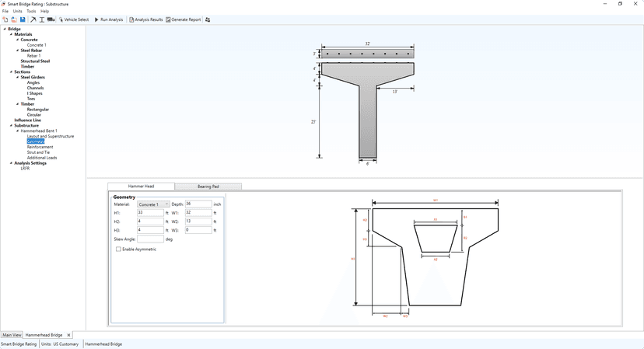Click the New file toolbar icon
This screenshot has height=349, width=644.
5,19
